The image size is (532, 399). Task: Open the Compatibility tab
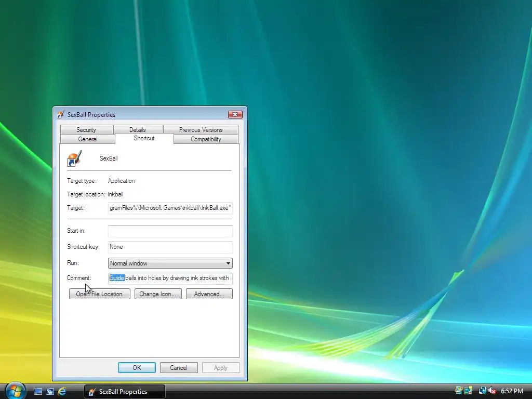pos(206,139)
